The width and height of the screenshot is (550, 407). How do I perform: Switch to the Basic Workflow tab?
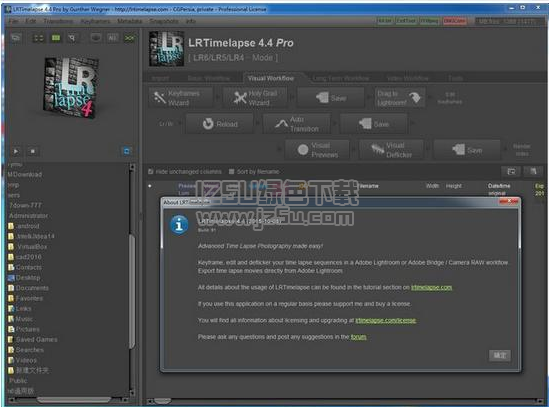click(209, 78)
